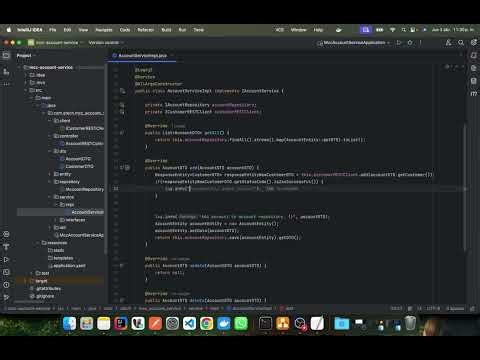This screenshot has height=360, width=480.
Task: Open the Problems tool window
Action: pos(6,285)
